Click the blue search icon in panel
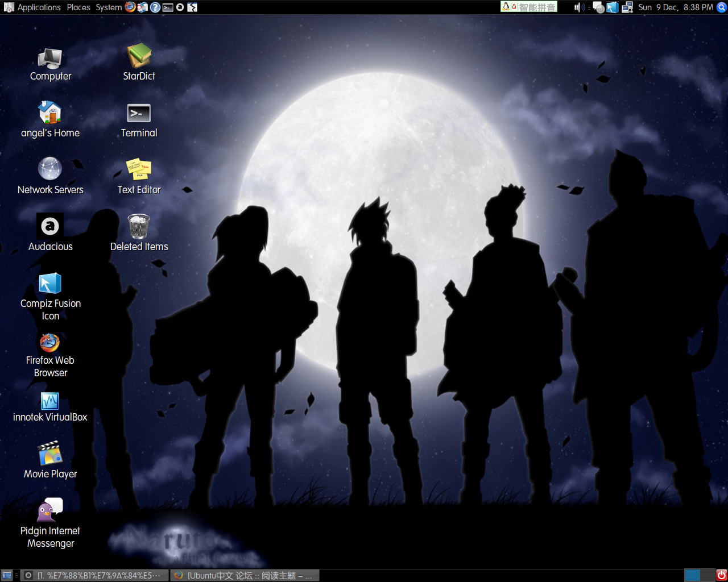This screenshot has height=582, width=728. 722,7
